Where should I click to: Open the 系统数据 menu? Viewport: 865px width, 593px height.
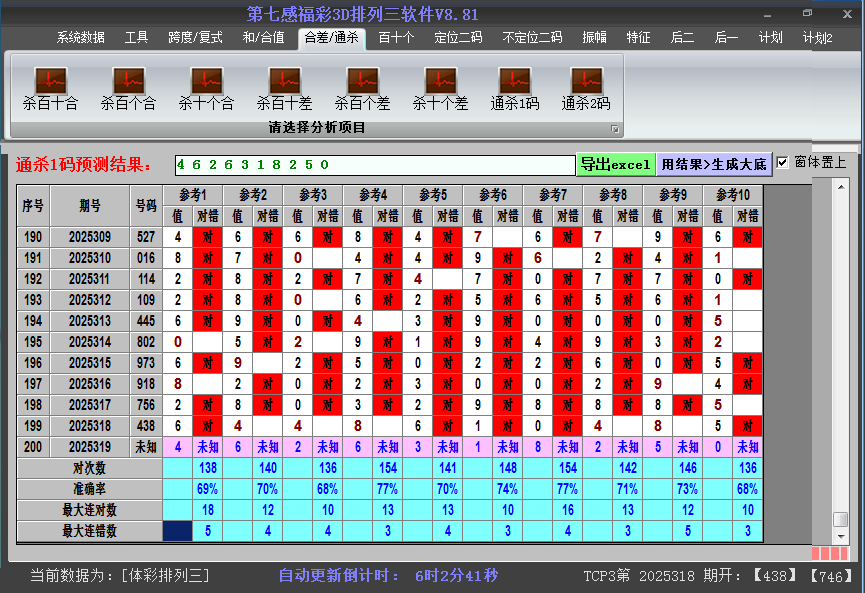pos(80,38)
